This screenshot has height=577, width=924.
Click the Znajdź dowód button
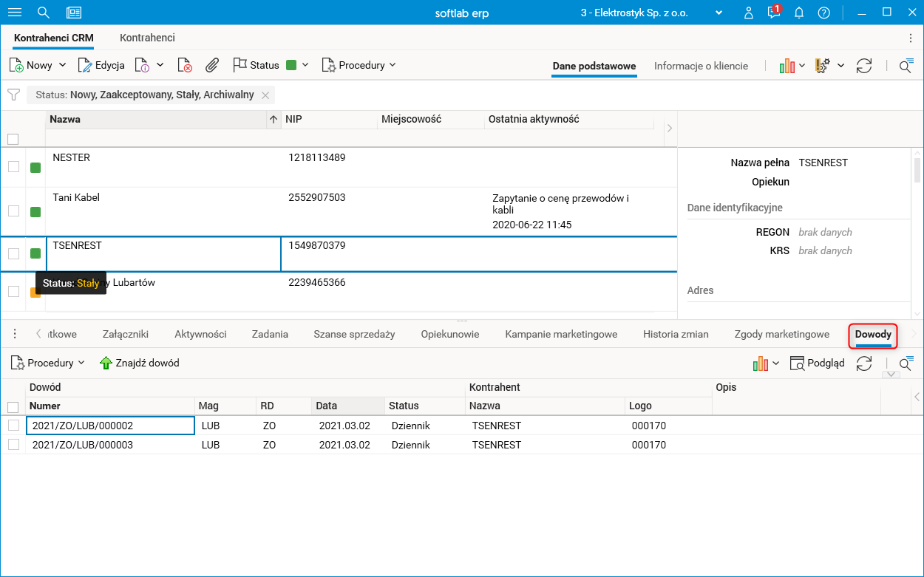[140, 363]
